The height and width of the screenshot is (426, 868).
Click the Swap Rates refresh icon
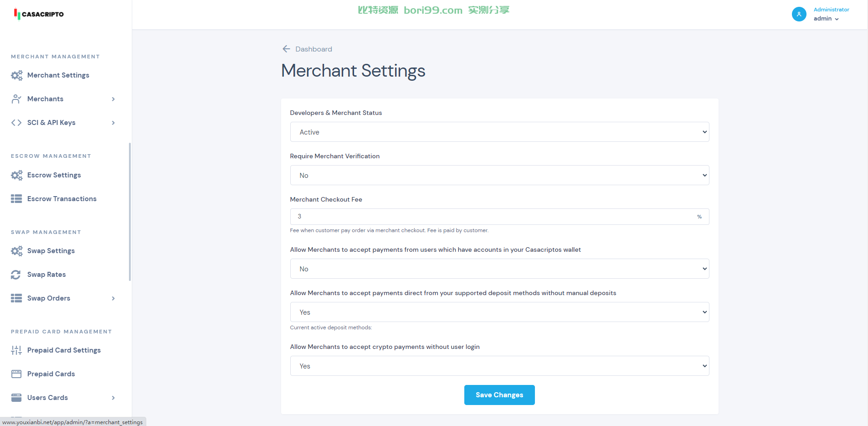(x=16, y=275)
